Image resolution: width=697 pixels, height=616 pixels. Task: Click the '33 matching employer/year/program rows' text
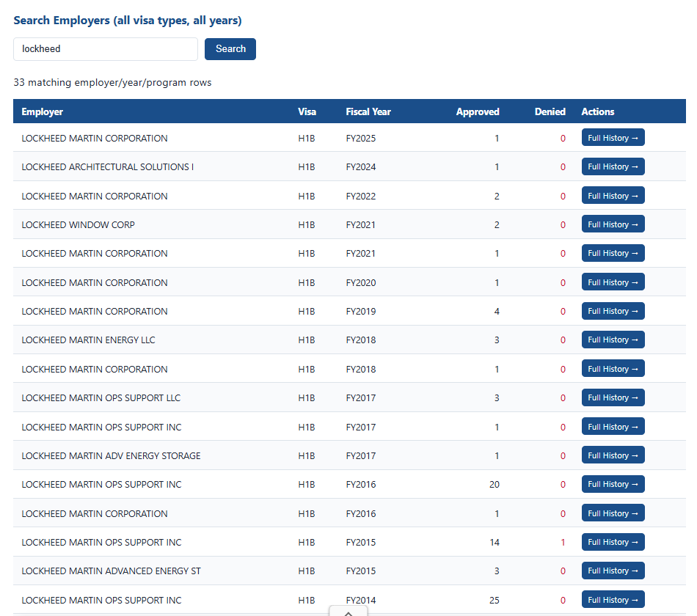tap(112, 83)
